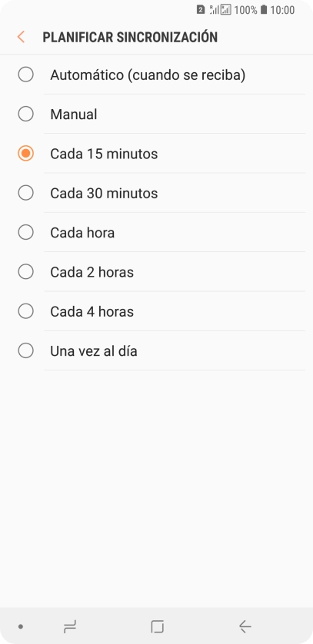
Task: Choose the Cada hora radio button
Action: pos(26,232)
